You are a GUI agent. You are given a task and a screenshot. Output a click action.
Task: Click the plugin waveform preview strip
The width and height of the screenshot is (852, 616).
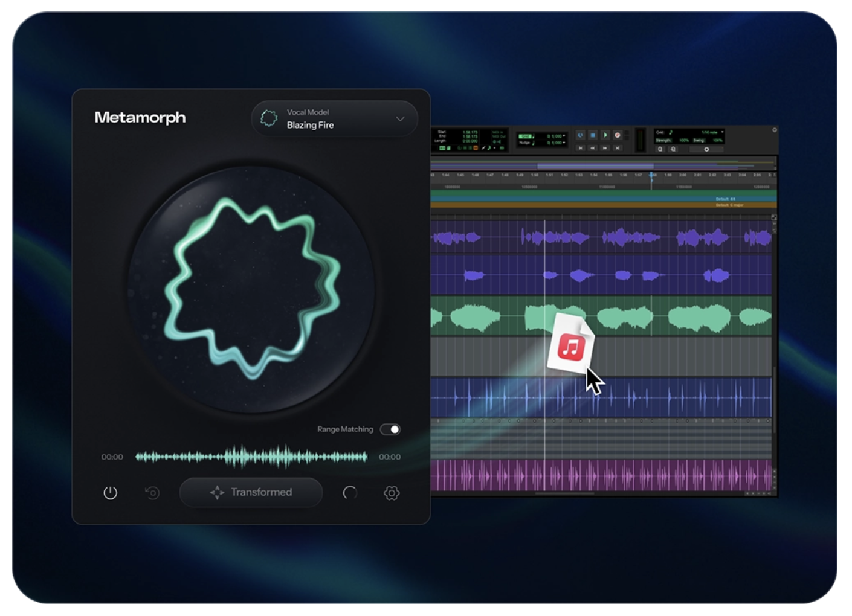[251, 457]
